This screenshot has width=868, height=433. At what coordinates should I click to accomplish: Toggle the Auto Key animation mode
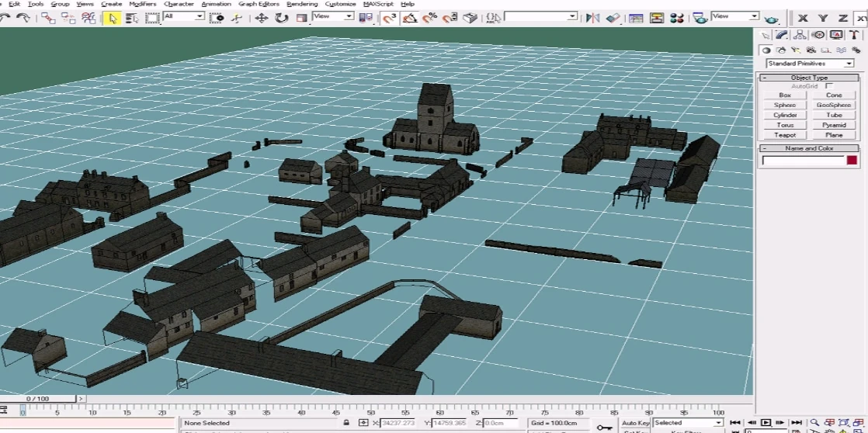(x=635, y=423)
